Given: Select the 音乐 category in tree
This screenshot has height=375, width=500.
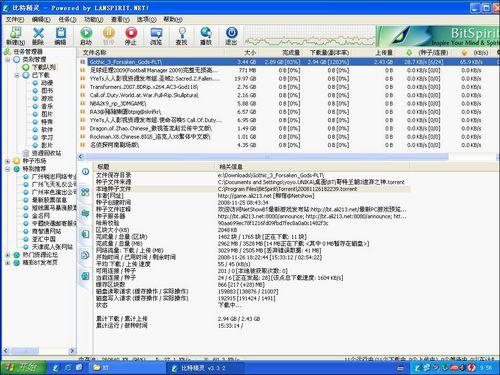Looking at the screenshot, I should coord(47,106).
